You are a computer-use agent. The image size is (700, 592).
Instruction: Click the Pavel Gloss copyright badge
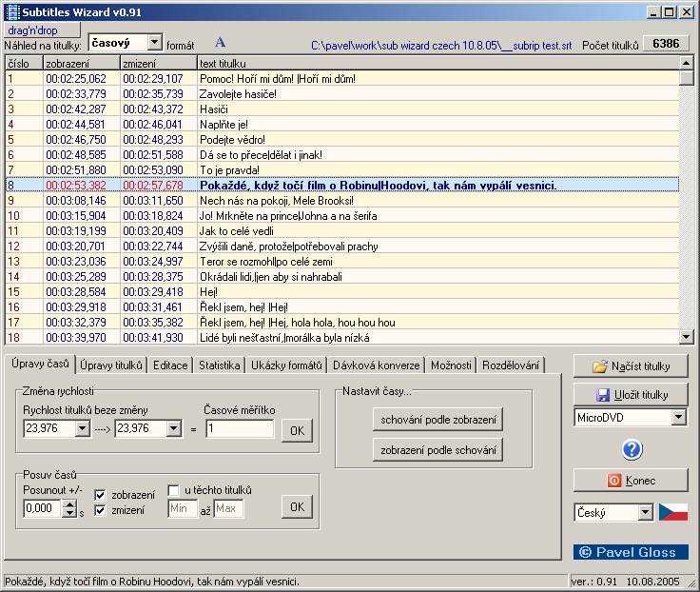(x=630, y=552)
